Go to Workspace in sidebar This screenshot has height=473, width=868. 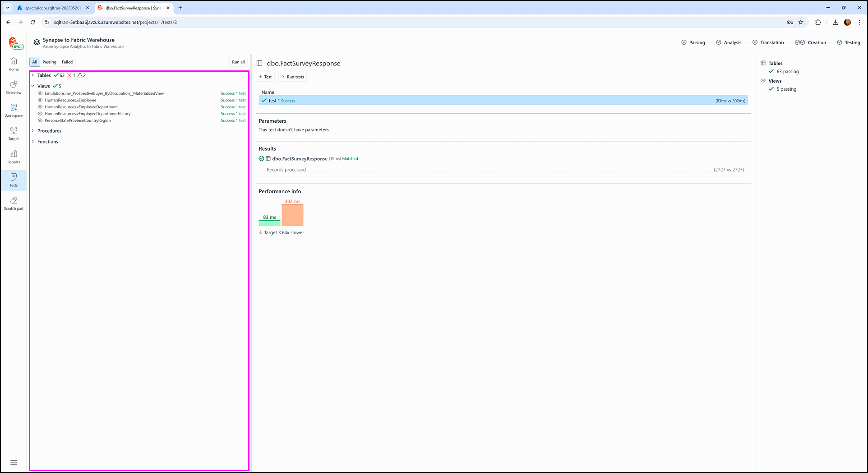tap(14, 110)
